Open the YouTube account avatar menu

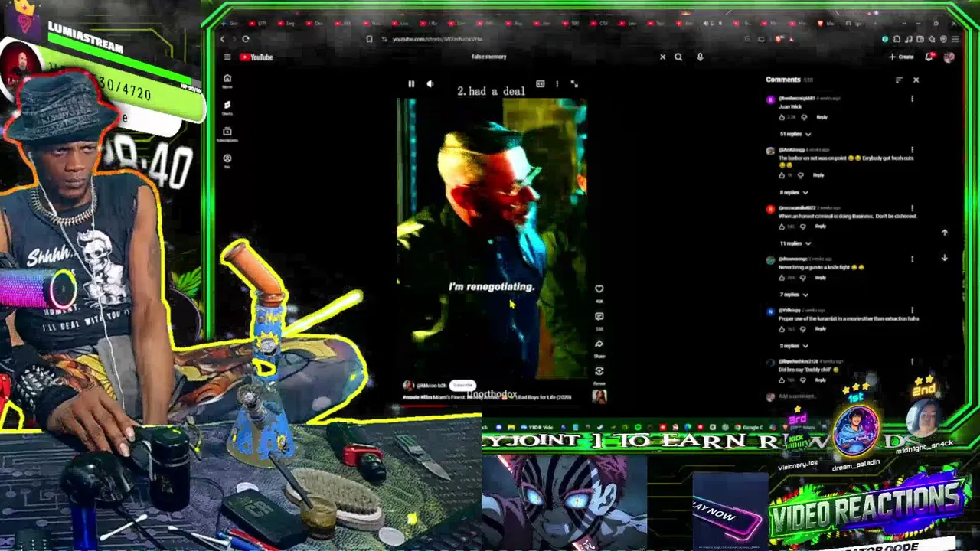point(949,57)
